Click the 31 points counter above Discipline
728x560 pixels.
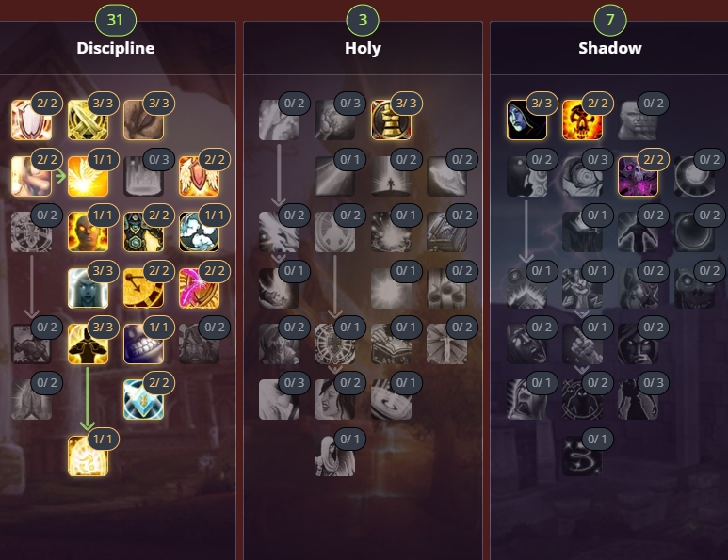click(x=116, y=20)
